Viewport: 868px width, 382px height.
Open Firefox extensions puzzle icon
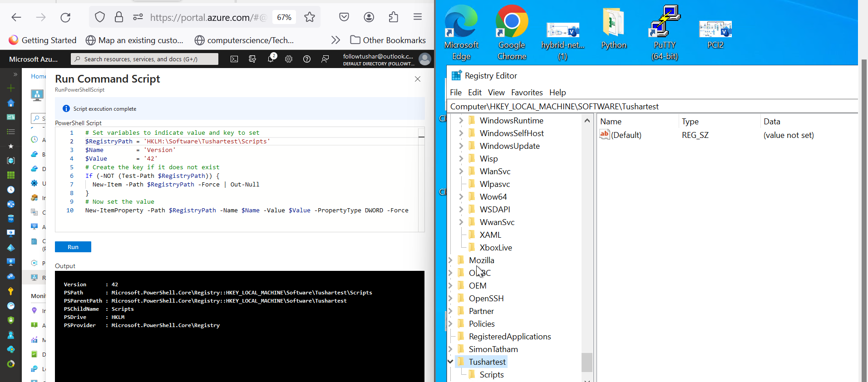click(x=394, y=17)
